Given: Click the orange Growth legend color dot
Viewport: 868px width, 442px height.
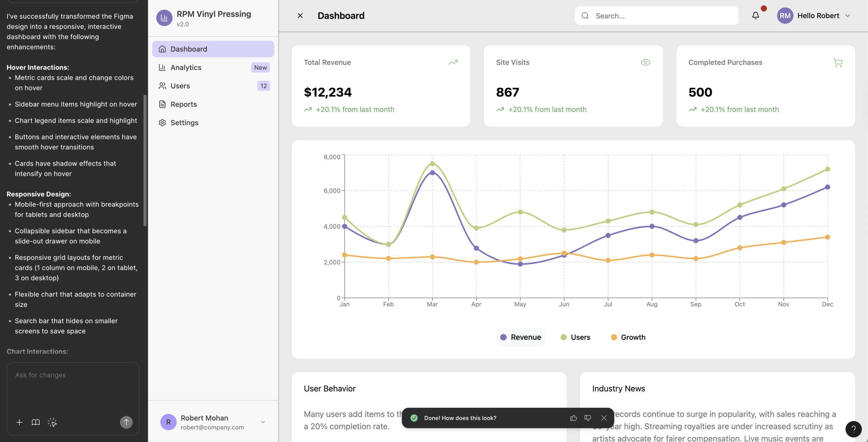Looking at the screenshot, I should coord(614,337).
